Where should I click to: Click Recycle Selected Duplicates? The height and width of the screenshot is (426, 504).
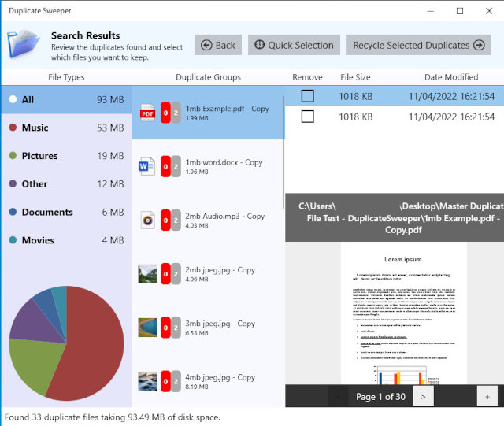[x=418, y=45]
